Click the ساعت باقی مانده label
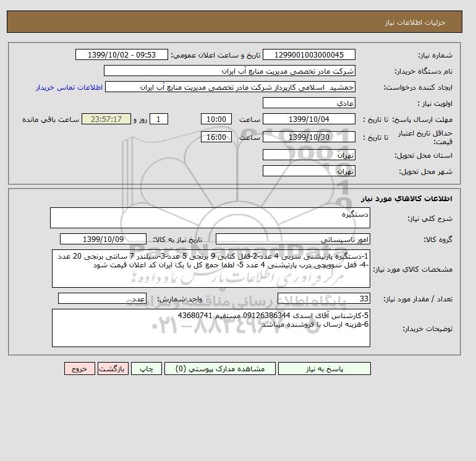The height and width of the screenshot is (461, 476). click(51, 119)
